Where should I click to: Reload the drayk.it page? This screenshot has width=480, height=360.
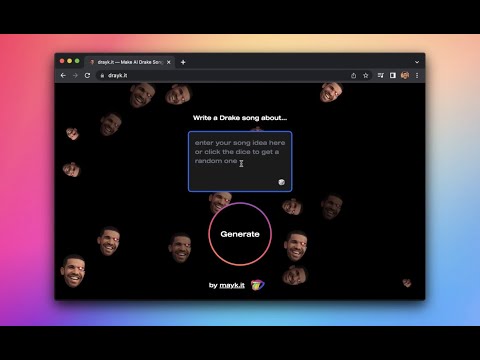click(87, 76)
